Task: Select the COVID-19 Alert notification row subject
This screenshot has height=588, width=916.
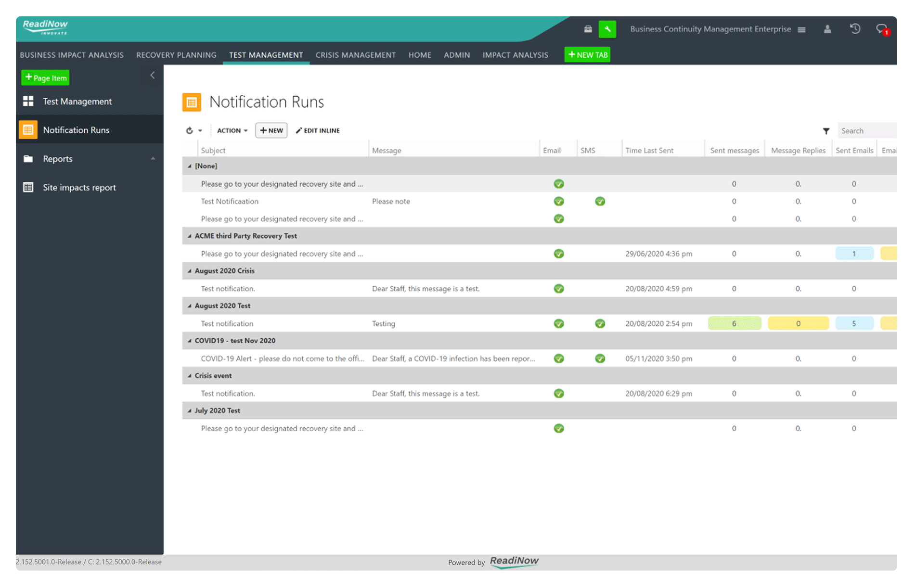Action: pyautogui.click(x=283, y=358)
